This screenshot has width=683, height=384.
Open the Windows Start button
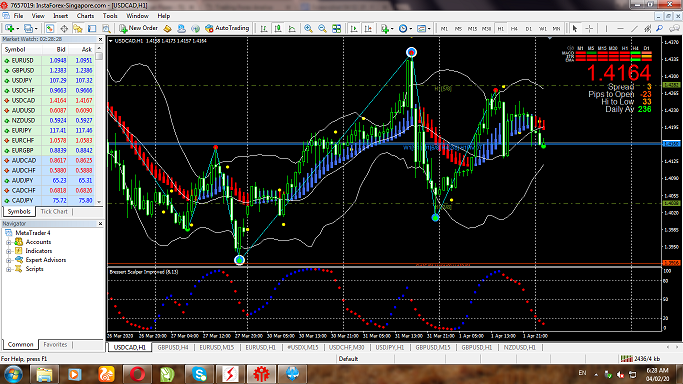12,374
